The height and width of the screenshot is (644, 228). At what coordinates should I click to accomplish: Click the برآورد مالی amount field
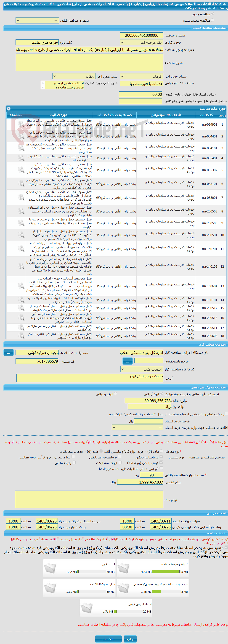point(148,401)
